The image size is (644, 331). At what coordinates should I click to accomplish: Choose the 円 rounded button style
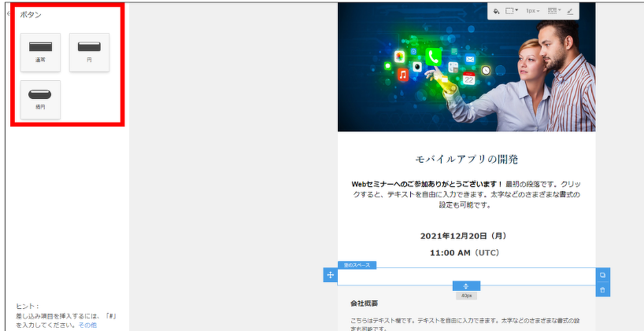(x=89, y=52)
